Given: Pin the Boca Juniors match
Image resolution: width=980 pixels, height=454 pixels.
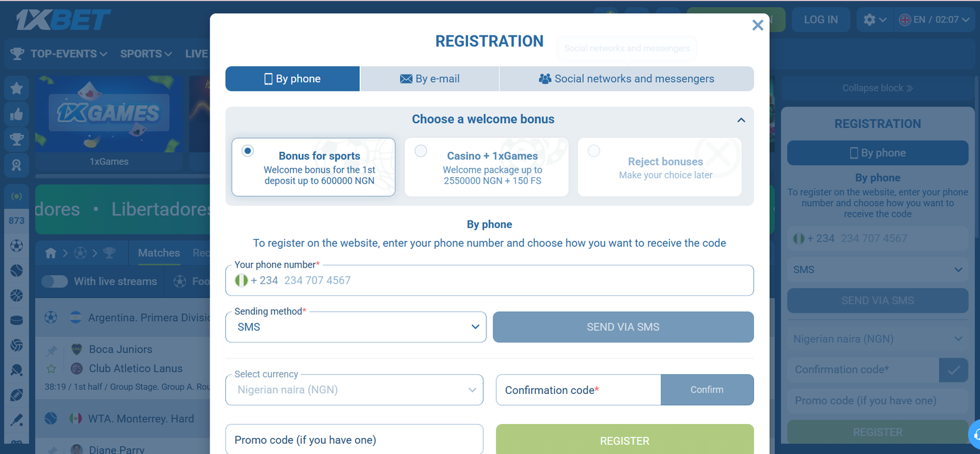Looking at the screenshot, I should (51, 350).
